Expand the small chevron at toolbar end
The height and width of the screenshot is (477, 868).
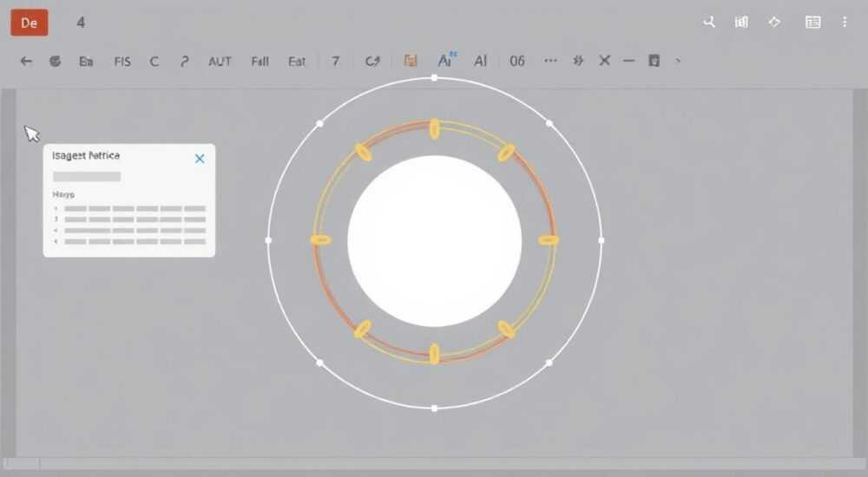pos(678,61)
